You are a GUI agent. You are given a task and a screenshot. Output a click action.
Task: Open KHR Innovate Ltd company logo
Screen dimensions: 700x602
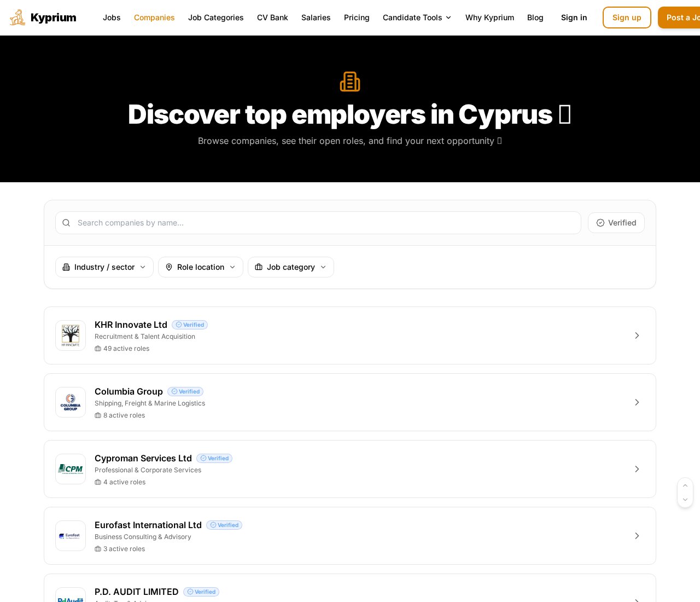71,335
